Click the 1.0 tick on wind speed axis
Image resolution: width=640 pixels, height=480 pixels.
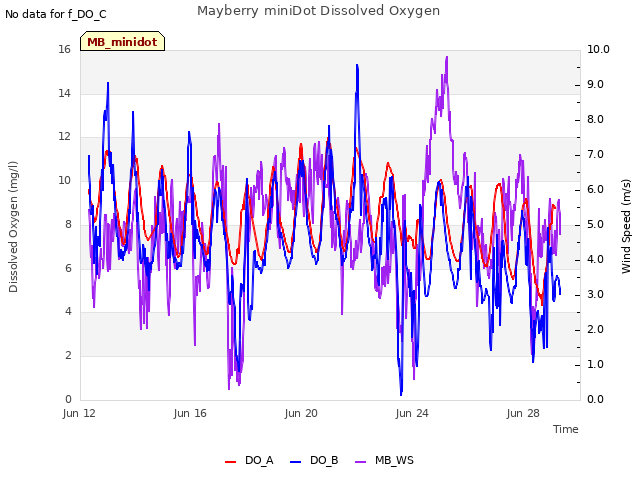[x=595, y=364]
